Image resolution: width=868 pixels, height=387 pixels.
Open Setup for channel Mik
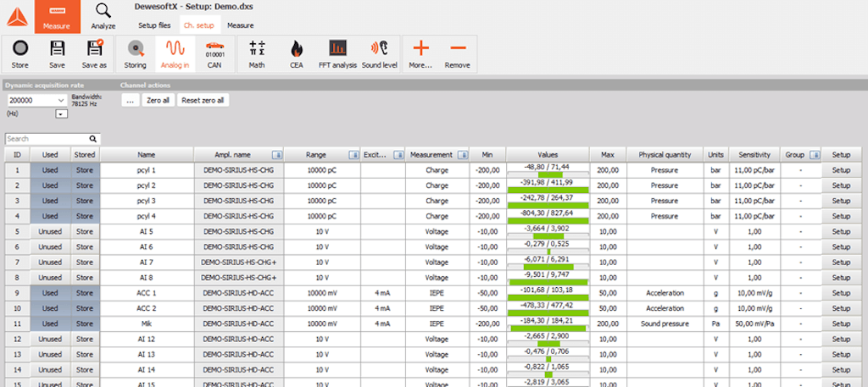pyautogui.click(x=841, y=323)
